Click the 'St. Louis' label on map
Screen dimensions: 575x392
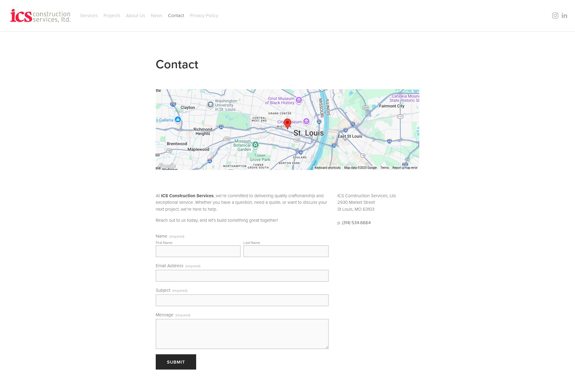click(308, 133)
